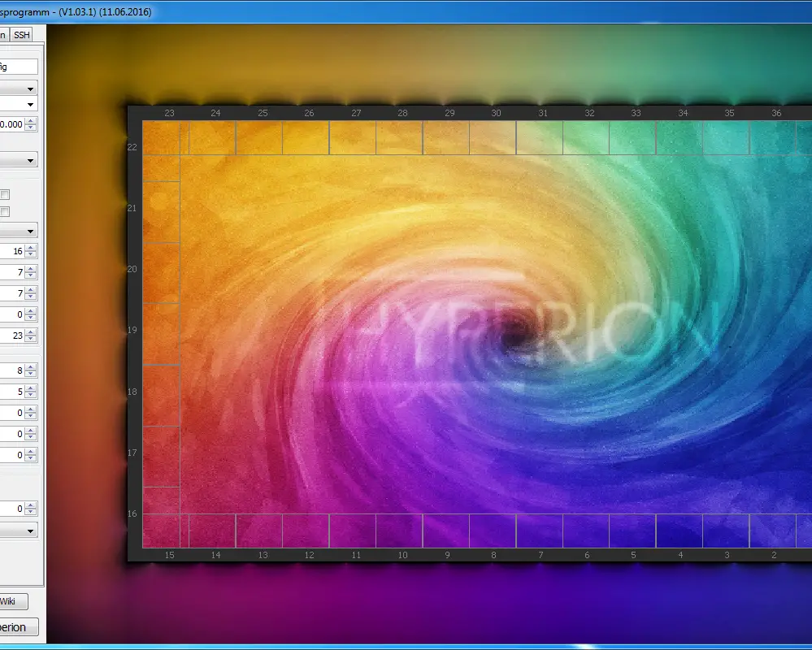Click LED number 33 on the preview
This screenshot has width=812, height=650.
636,113
